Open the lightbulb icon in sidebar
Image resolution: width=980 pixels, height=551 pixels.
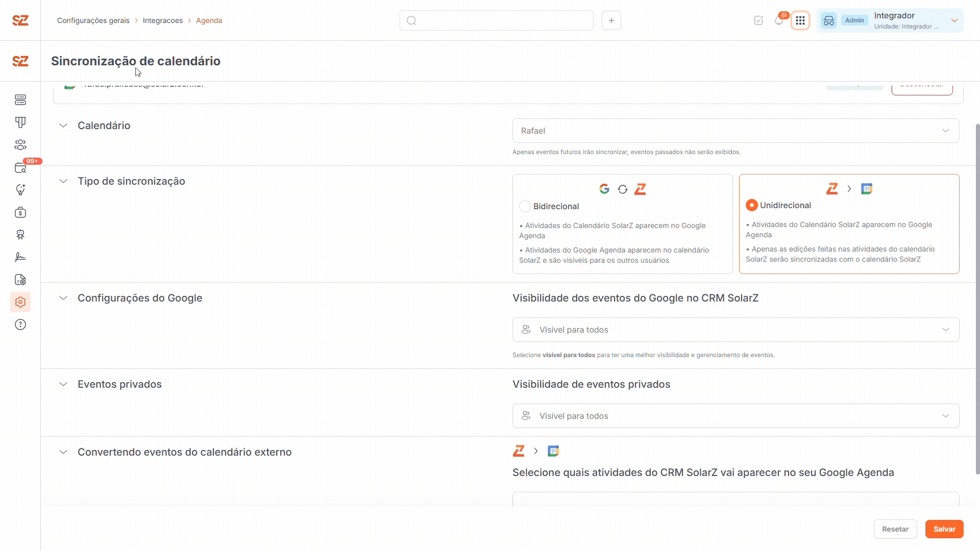click(x=20, y=190)
